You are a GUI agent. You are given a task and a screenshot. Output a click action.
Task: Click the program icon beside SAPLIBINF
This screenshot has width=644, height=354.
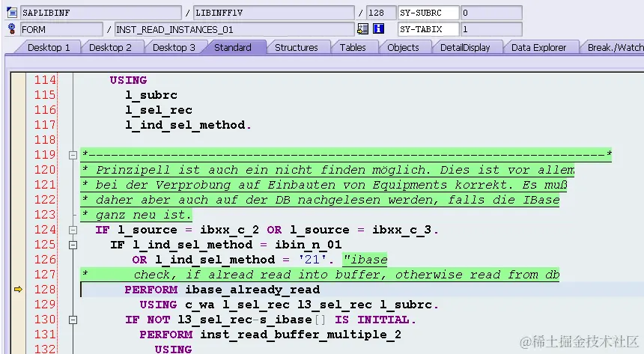(x=12, y=12)
